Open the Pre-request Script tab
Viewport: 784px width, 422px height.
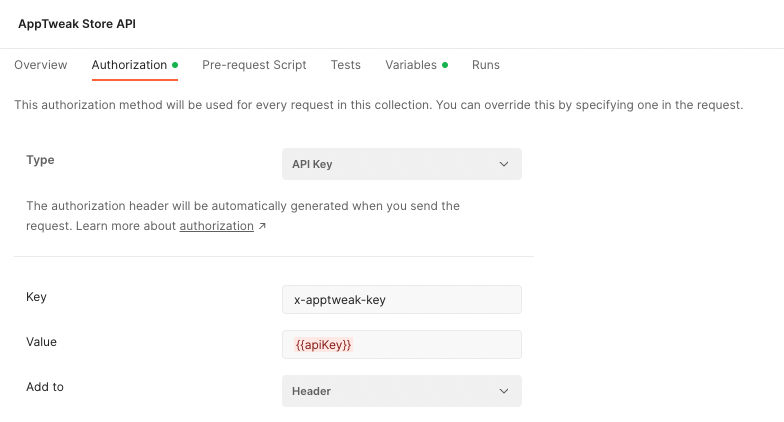pos(254,65)
